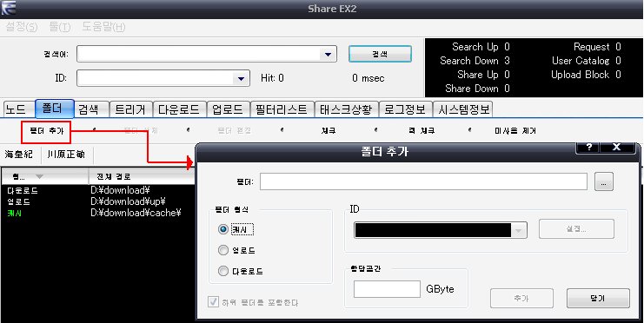Screen dimensions: 644x323
Task: Click the D:¥download¥ path cell
Action: [x=120, y=190]
